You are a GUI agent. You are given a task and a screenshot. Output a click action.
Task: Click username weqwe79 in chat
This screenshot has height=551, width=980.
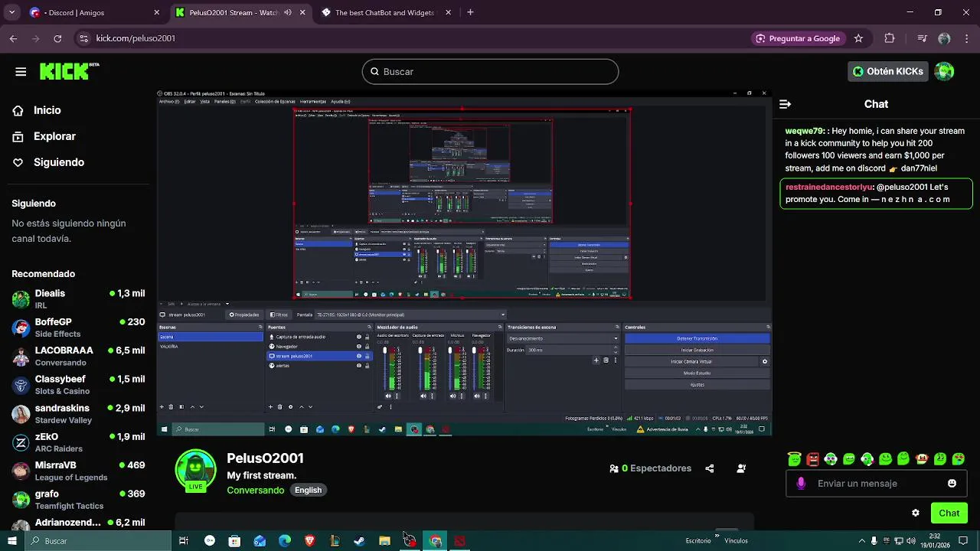coord(805,131)
